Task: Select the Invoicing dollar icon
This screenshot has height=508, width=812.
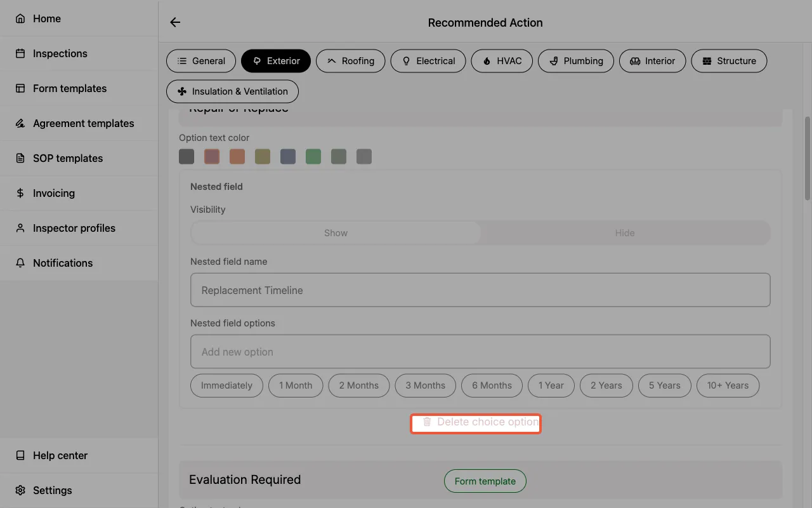Action: [x=20, y=193]
